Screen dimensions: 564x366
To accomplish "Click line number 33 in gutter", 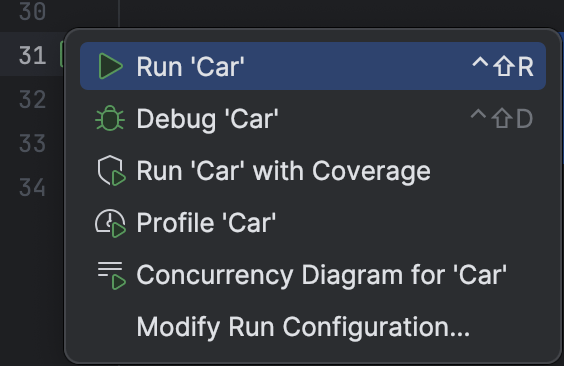I will coord(32,143).
